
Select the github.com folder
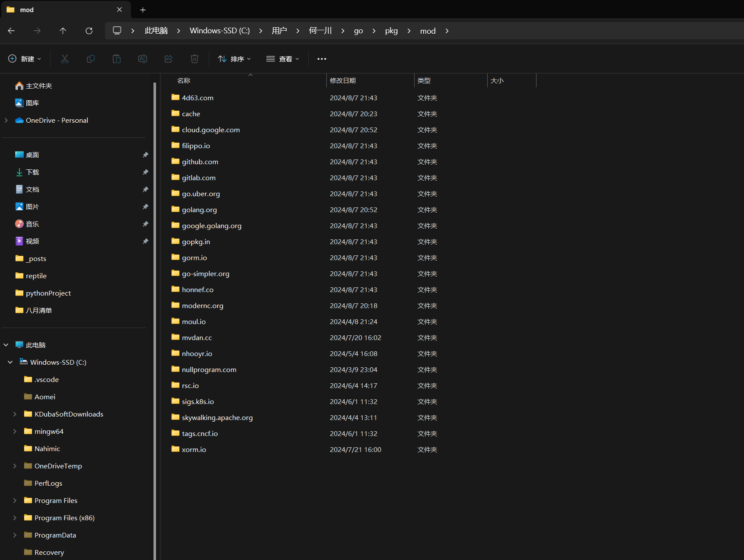[200, 162]
